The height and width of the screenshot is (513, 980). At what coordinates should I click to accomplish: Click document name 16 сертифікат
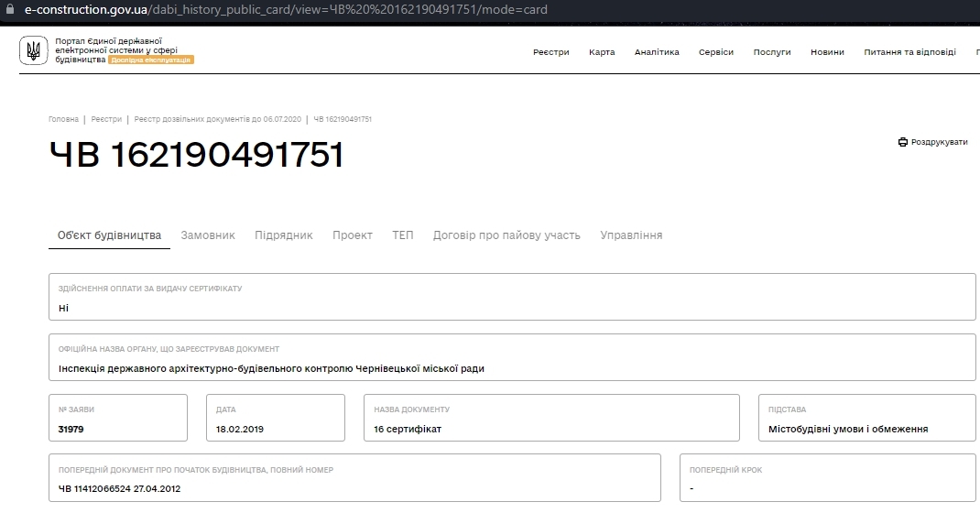click(x=408, y=430)
